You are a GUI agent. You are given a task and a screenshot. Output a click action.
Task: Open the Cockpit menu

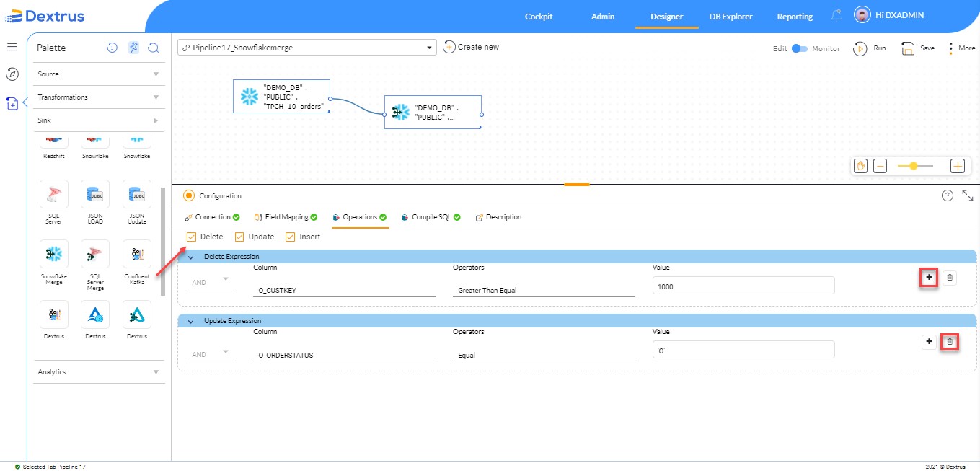pyautogui.click(x=539, y=17)
